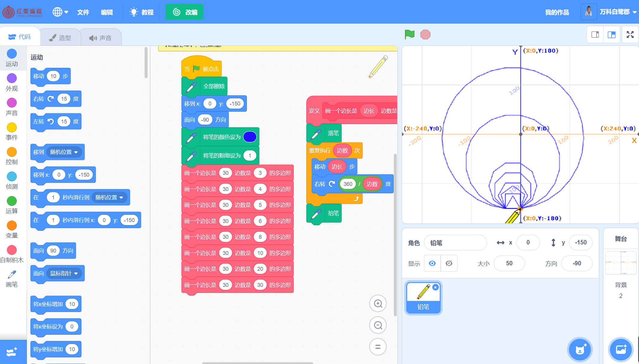
Task: Click the blue pen color swatch
Action: click(250, 137)
